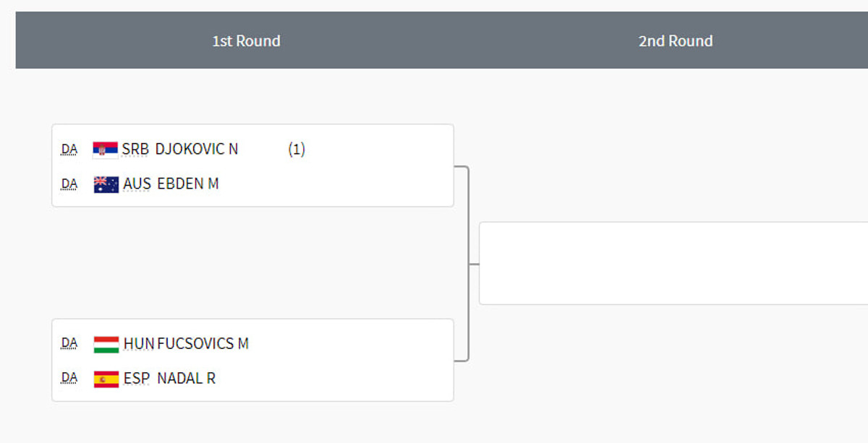
Task: Click the SRB country code
Action: point(135,150)
